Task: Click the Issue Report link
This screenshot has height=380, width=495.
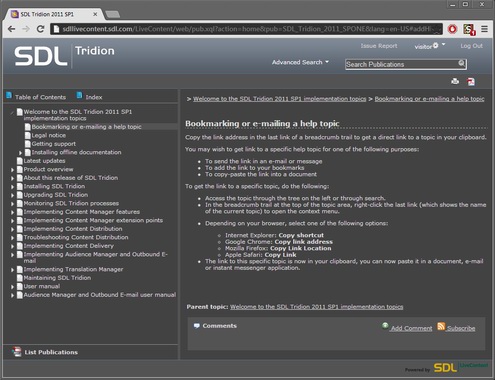Action: coord(379,46)
